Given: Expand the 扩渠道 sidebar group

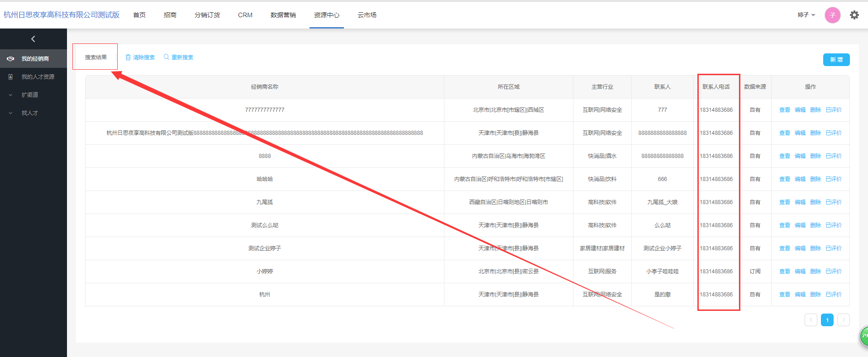Looking at the screenshot, I should [30, 95].
